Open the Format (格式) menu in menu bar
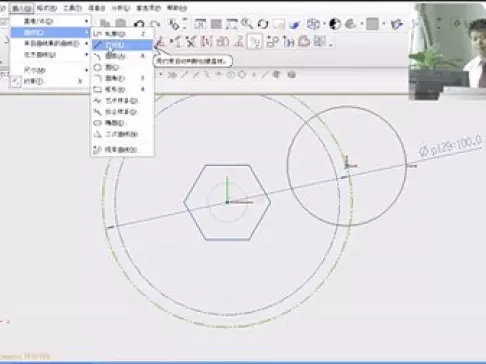This screenshot has height=364, width=486. click(47, 8)
